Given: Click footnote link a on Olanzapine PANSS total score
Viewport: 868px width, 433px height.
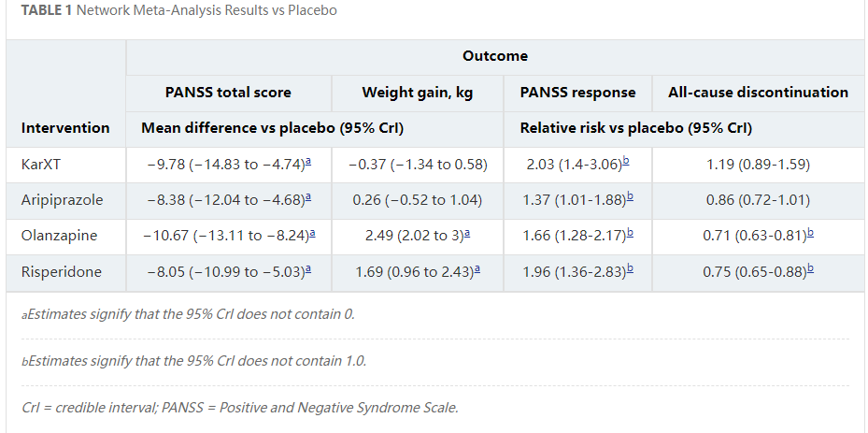Looking at the screenshot, I should pyautogui.click(x=307, y=235).
